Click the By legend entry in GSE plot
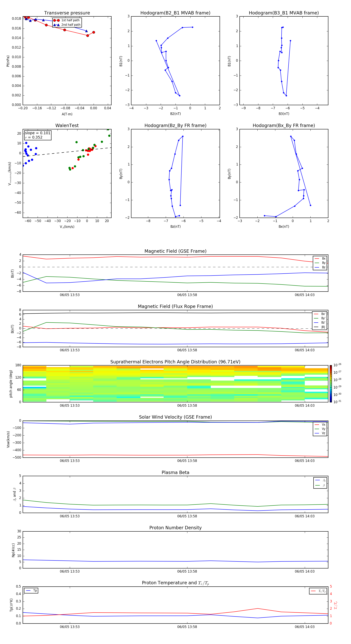 320,263
